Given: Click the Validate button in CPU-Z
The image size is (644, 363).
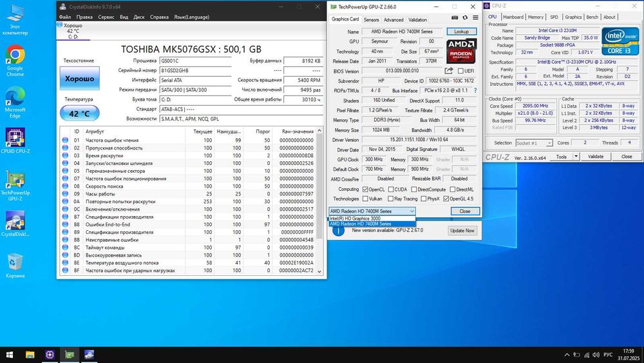Looking at the screenshot, I should click(x=596, y=157).
